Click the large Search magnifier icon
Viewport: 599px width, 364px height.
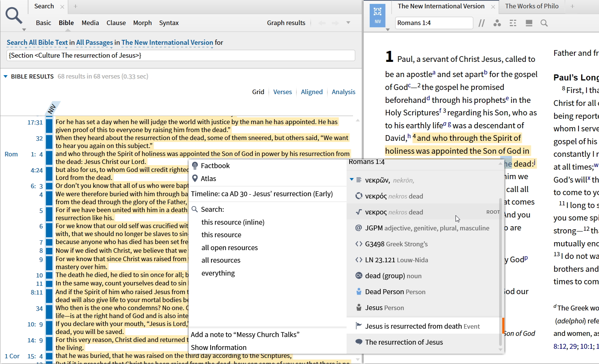14,15
